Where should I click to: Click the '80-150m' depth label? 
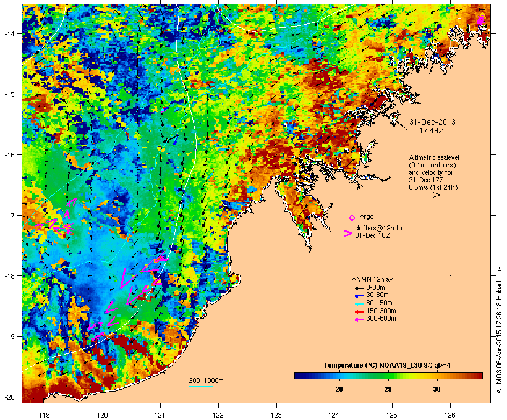tap(379, 303)
